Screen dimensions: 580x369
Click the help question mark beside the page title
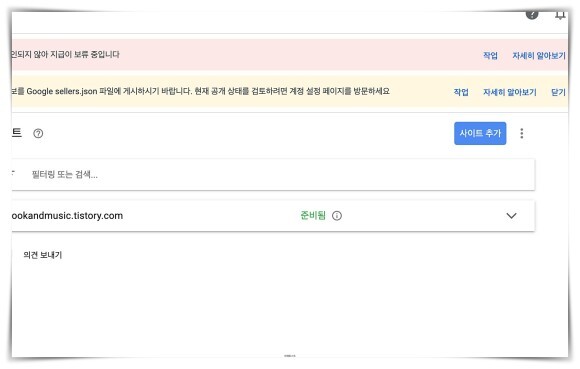click(x=38, y=133)
